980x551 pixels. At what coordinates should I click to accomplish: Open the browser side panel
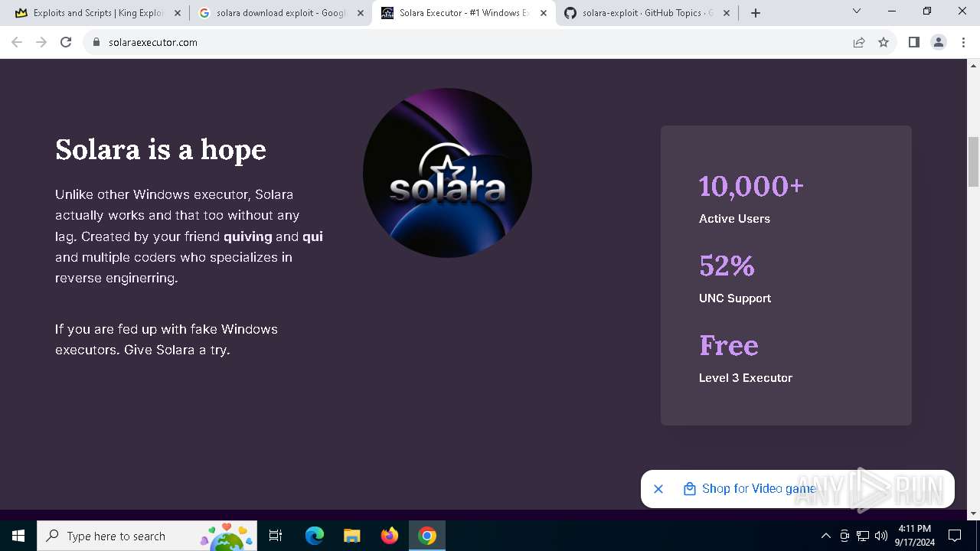pyautogui.click(x=913, y=42)
